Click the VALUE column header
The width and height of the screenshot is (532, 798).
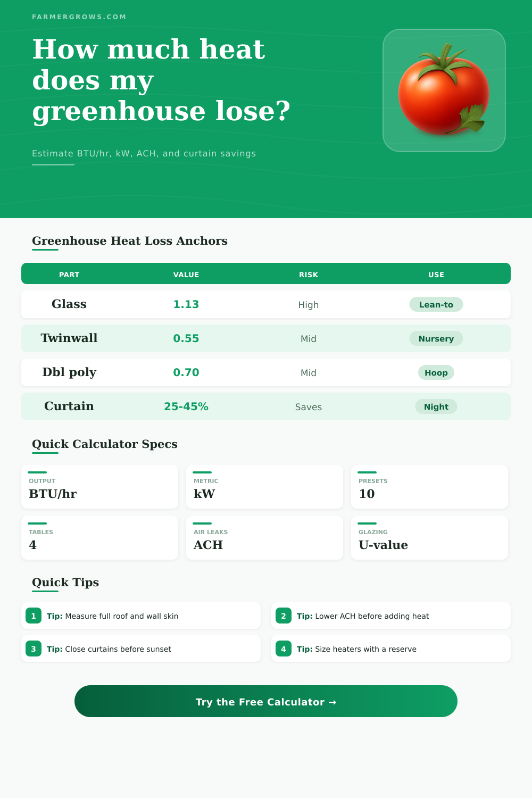coord(186,275)
